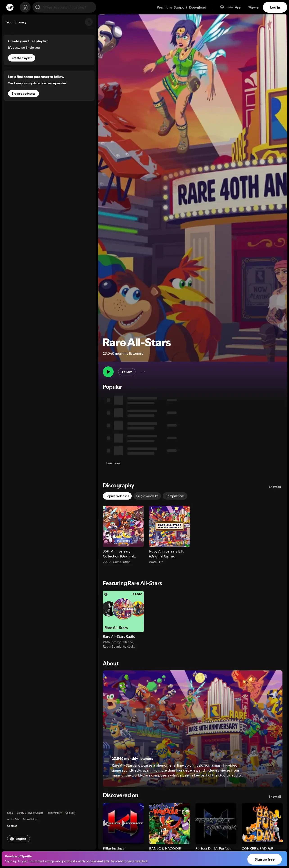
Task: Follow the Rare All-Stars artist
Action: 127,372
